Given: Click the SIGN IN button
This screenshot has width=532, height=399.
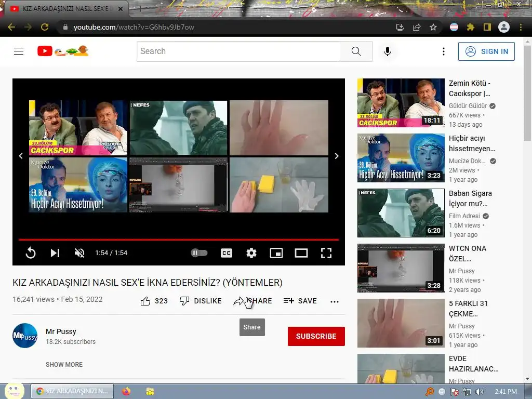Looking at the screenshot, I should [486, 51].
